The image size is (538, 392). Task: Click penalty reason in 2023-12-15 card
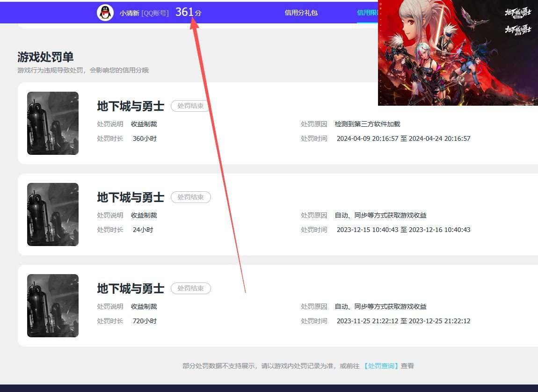[380, 215]
